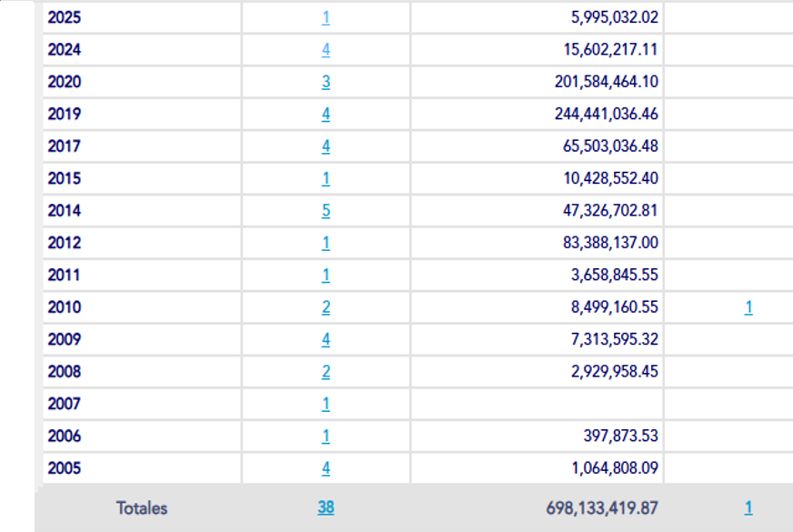
Task: Open the 2006 row count link
Action: 326,436
